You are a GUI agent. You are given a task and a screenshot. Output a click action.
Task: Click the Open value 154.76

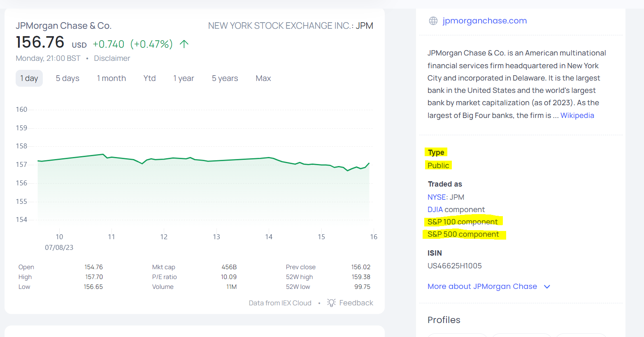[94, 267]
